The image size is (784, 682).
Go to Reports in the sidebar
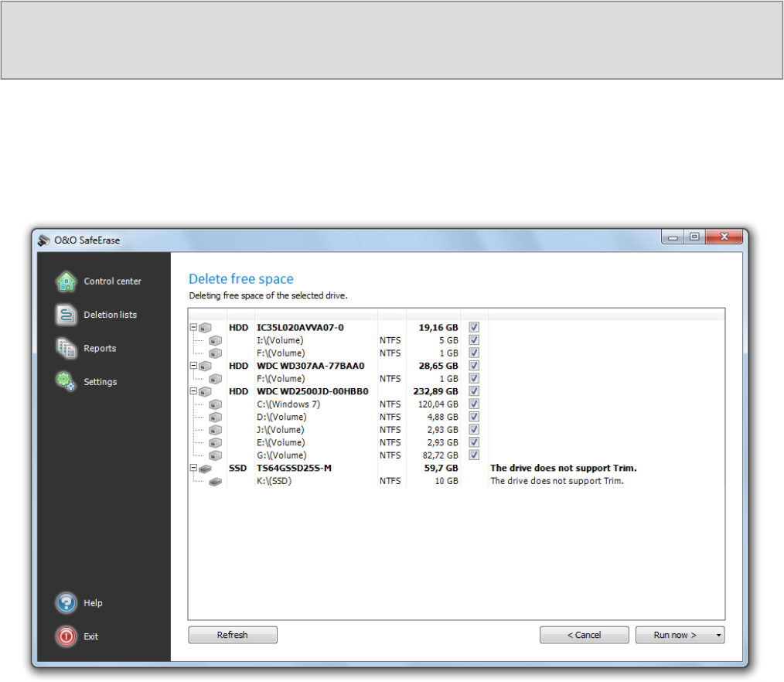pos(100,348)
